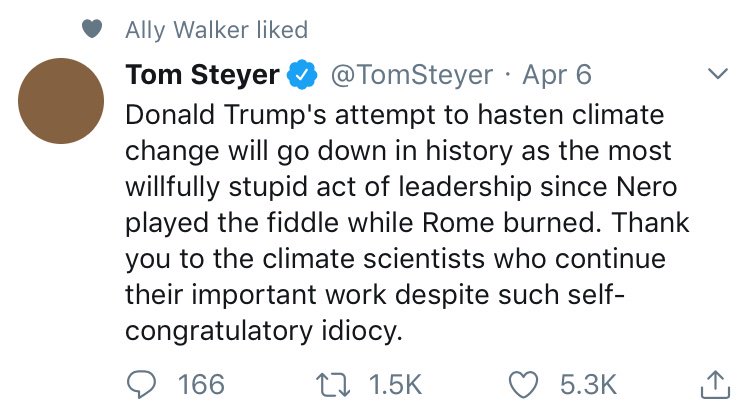The image size is (750, 414).
Task: Open the share tweet icon
Action: coord(716,384)
